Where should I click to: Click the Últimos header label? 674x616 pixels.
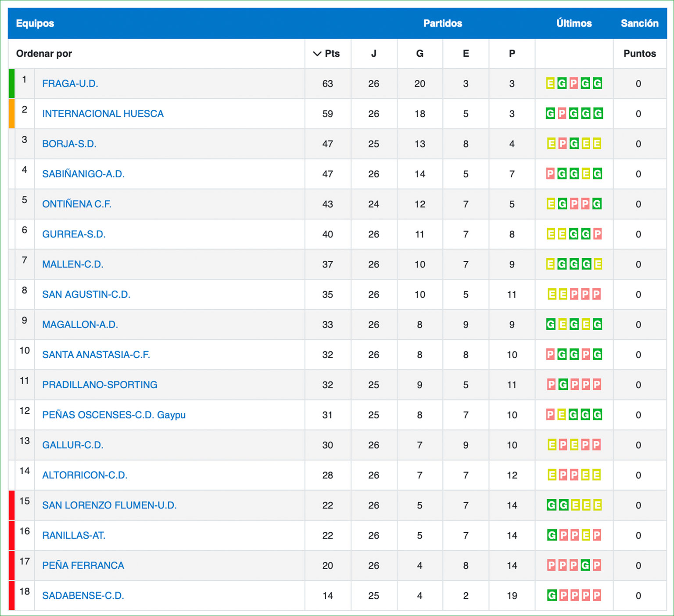[574, 23]
